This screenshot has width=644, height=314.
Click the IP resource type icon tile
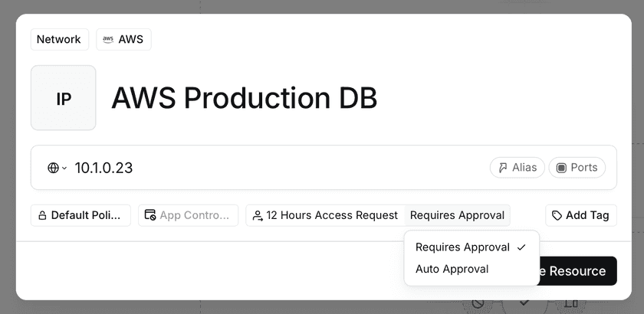[64, 98]
